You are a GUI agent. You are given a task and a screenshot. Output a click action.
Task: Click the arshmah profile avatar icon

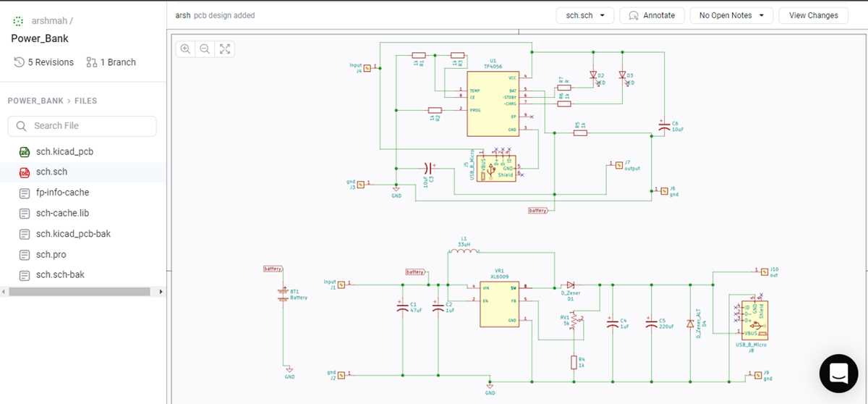coord(18,21)
